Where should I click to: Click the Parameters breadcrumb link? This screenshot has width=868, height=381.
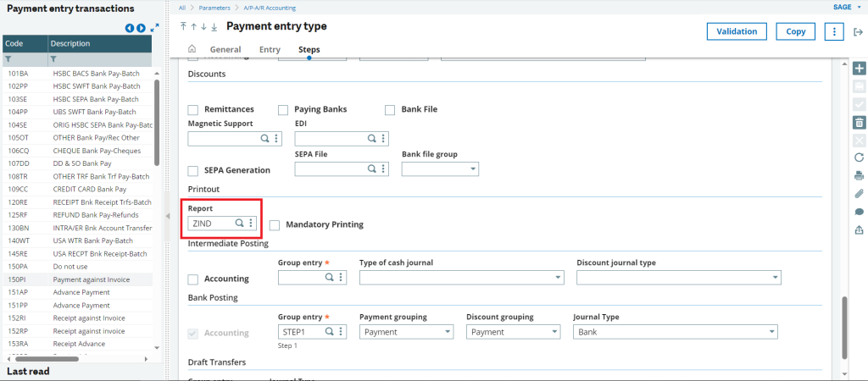coord(213,8)
